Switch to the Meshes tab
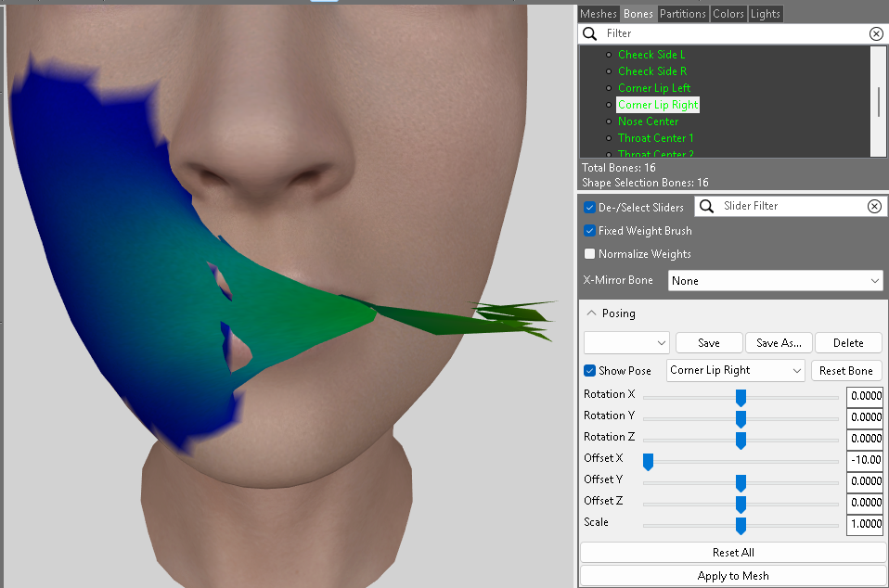 coord(599,14)
